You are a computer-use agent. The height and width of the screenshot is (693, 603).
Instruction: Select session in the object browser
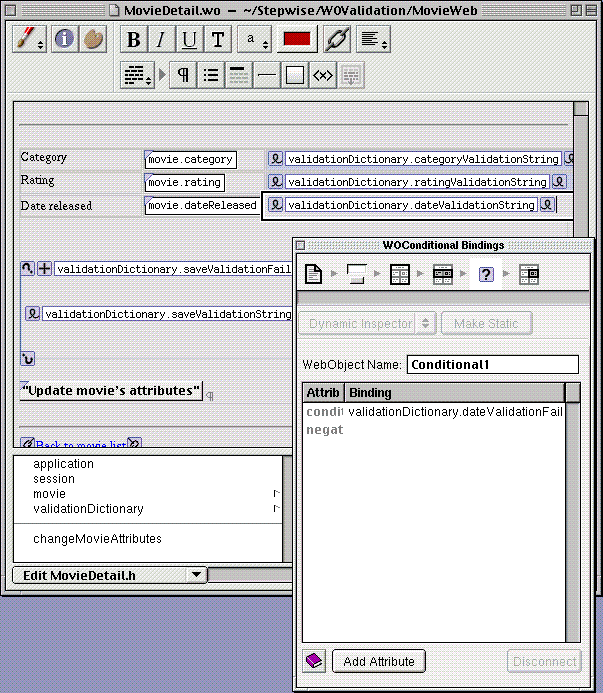point(53,479)
